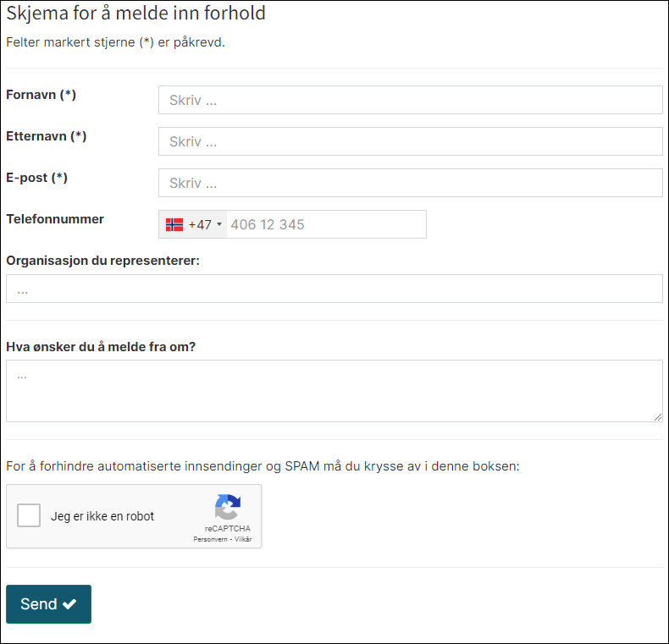Click the checkmark icon inside Send button

69,604
